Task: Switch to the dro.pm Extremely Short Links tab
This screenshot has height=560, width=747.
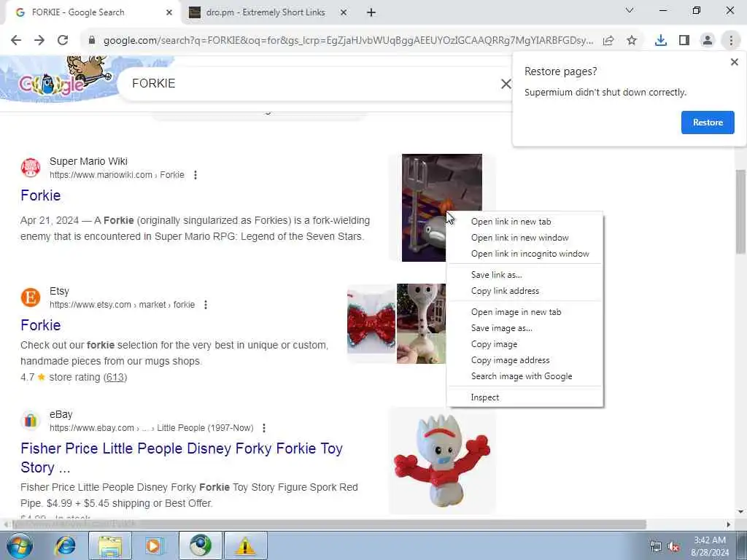Action: point(266,12)
